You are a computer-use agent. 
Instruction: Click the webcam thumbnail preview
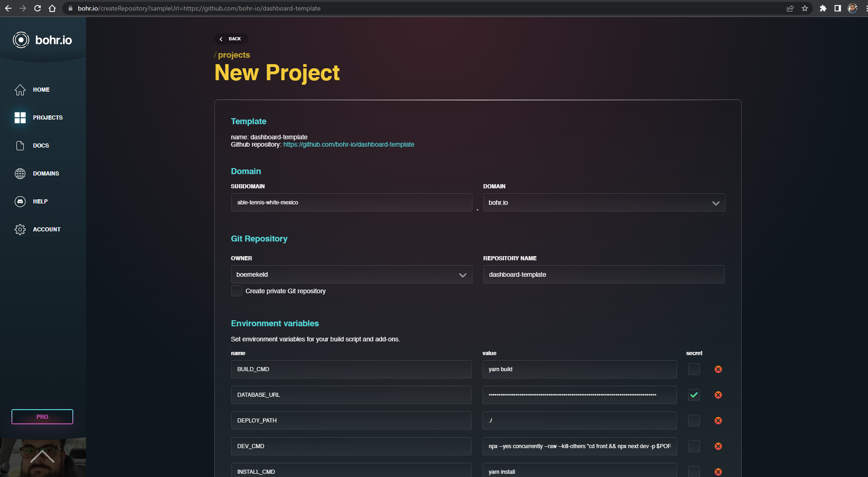[x=43, y=457]
